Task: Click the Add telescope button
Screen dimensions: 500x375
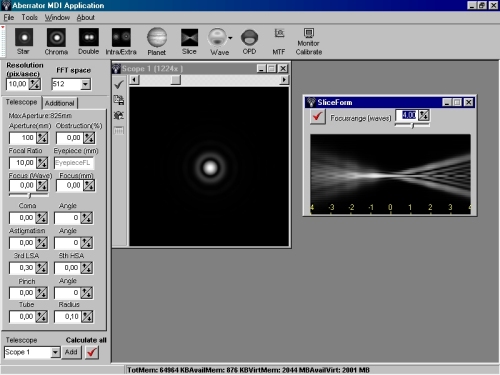Action: pos(71,352)
